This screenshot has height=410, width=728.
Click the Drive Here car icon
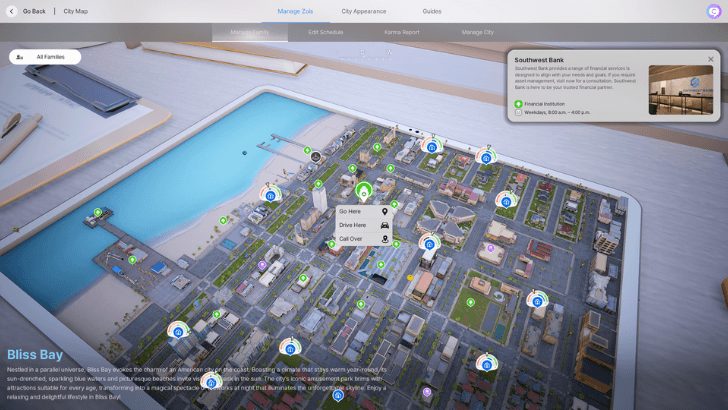pyautogui.click(x=385, y=225)
